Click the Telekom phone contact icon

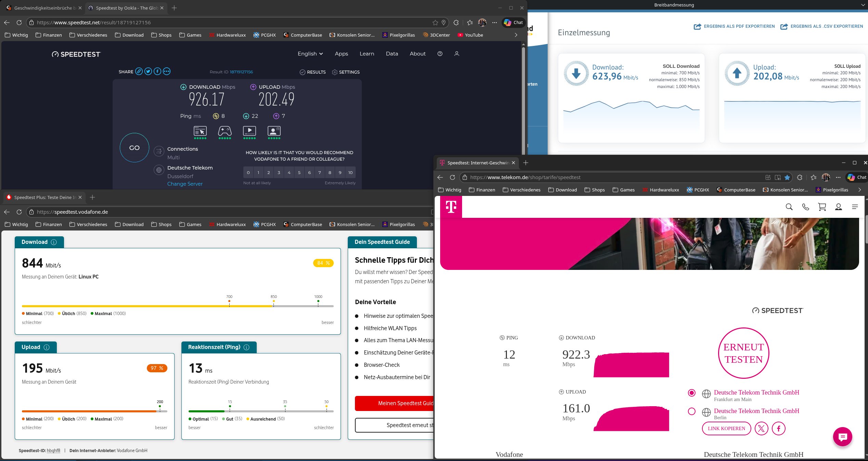coord(805,207)
